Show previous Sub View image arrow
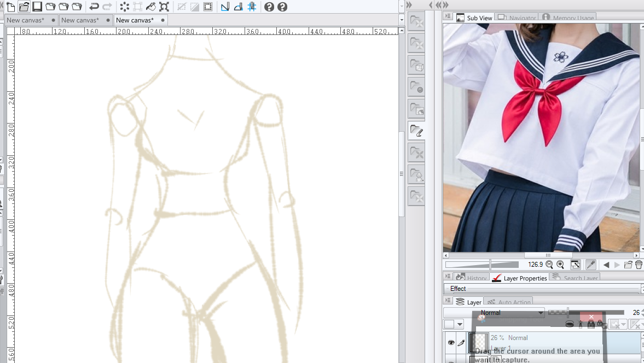Image resolution: width=644 pixels, height=363 pixels. click(x=606, y=265)
